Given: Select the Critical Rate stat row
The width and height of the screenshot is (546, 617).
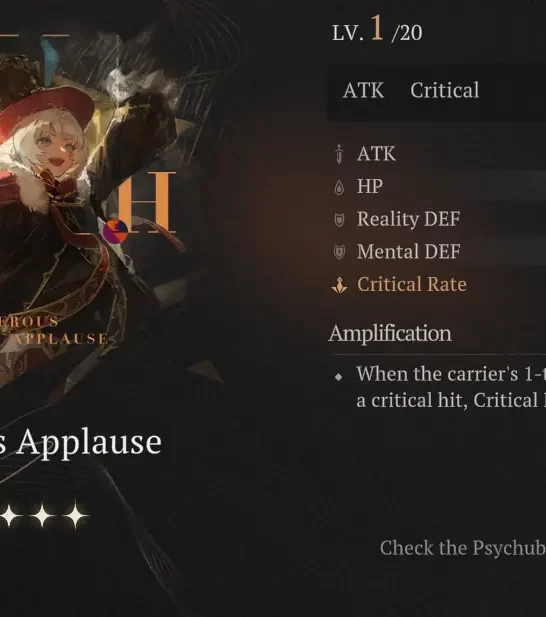Looking at the screenshot, I should tap(439, 284).
